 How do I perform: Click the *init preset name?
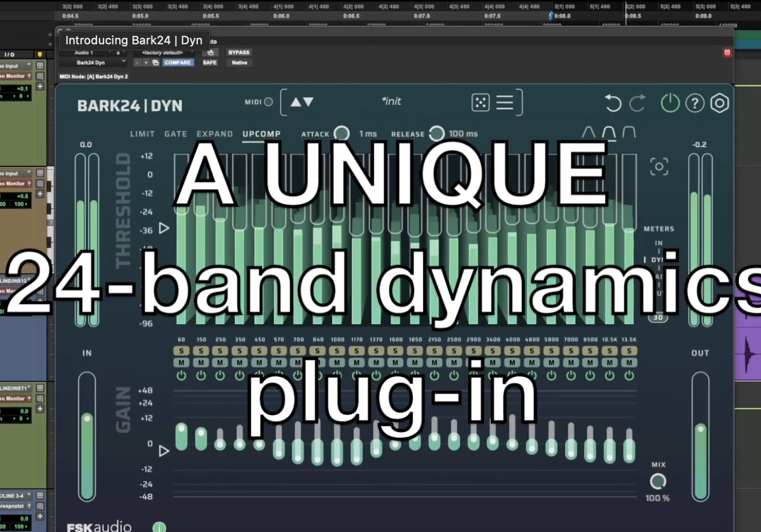point(392,101)
